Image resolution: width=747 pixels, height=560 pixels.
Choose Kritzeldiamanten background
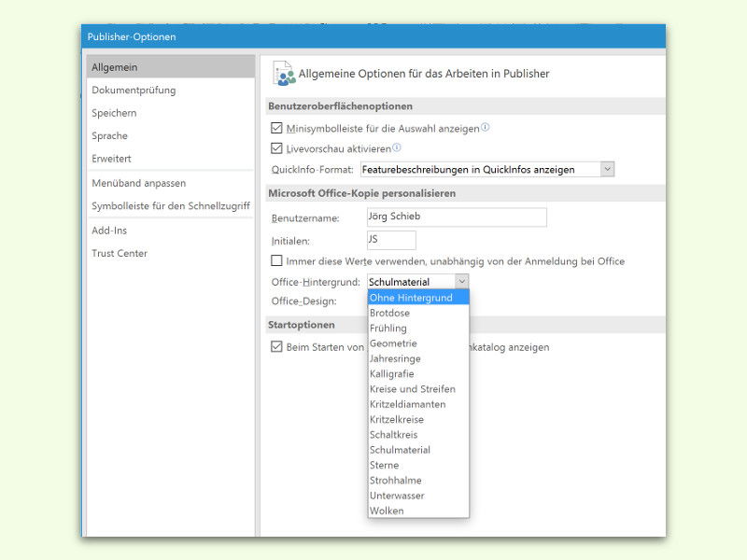pyautogui.click(x=418, y=404)
